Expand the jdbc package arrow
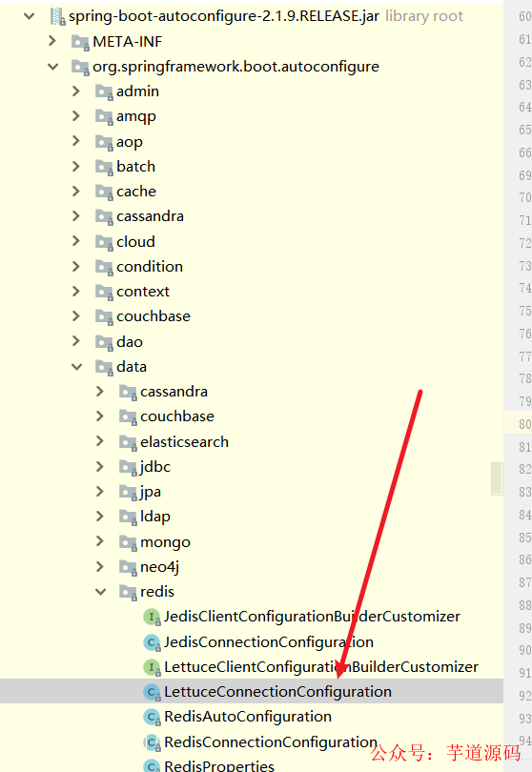The image size is (532, 772). click(100, 466)
